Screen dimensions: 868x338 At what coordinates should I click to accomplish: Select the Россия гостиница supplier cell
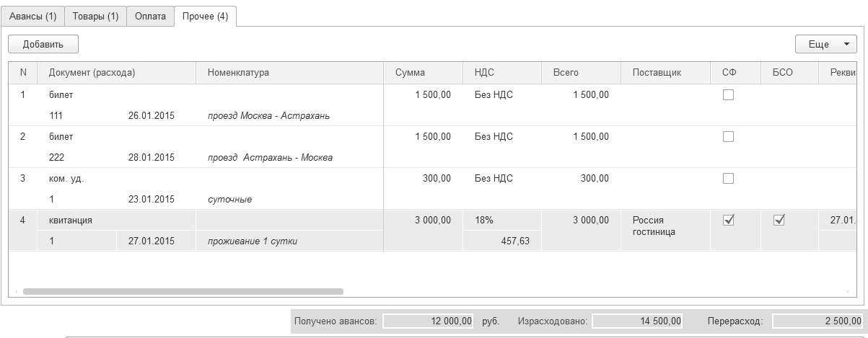pos(654,226)
